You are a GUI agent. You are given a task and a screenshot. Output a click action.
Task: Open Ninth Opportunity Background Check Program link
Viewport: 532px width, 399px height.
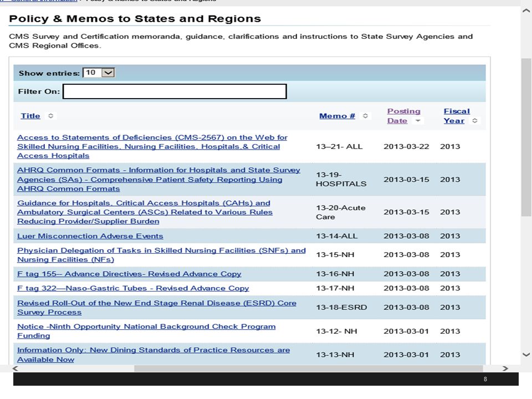click(146, 331)
